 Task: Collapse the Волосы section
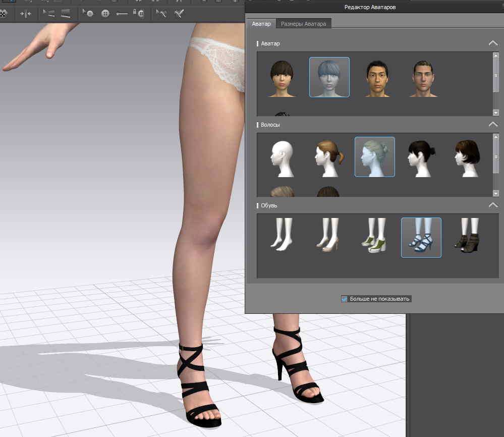[493, 124]
